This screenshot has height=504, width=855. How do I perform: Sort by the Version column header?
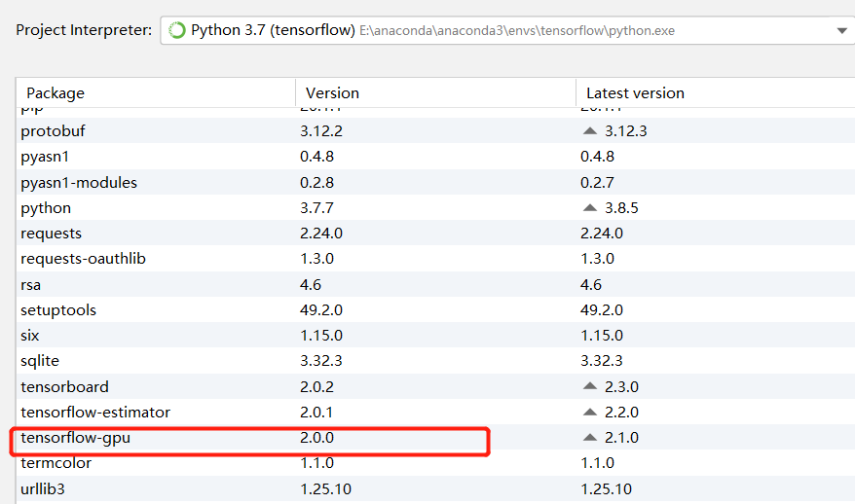332,93
